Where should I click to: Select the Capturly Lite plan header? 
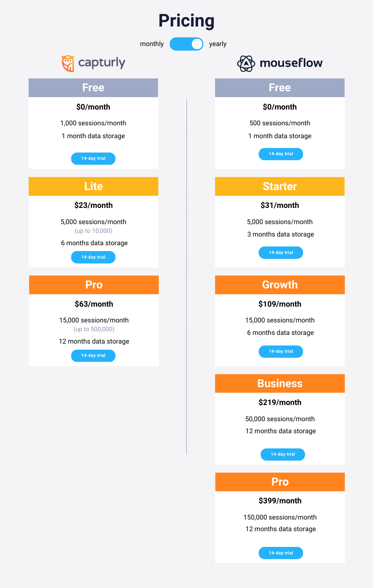pos(93,186)
